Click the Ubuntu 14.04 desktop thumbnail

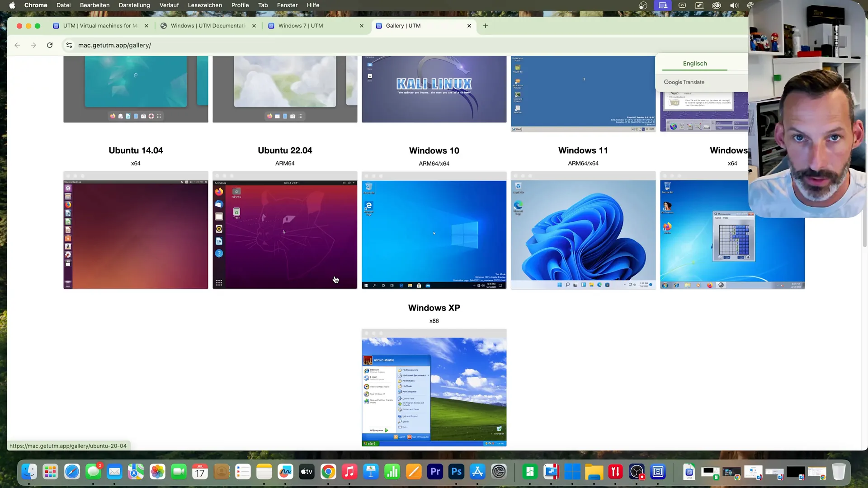(136, 230)
